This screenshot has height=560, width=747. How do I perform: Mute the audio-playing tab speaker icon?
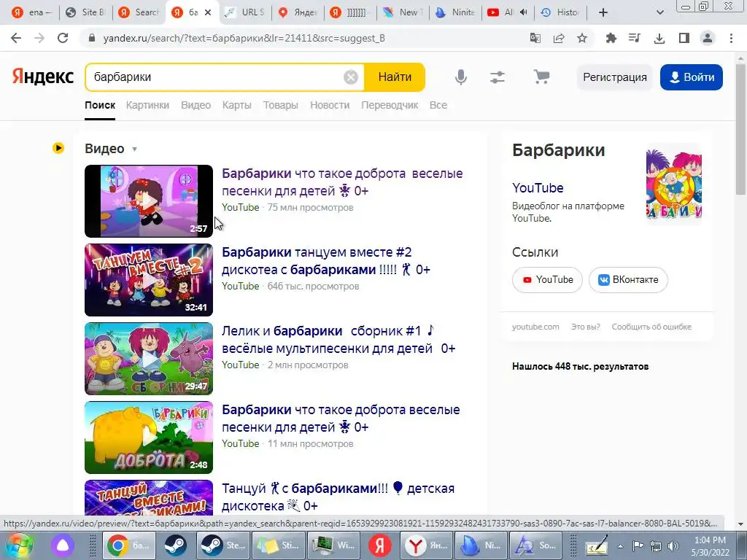[524, 12]
